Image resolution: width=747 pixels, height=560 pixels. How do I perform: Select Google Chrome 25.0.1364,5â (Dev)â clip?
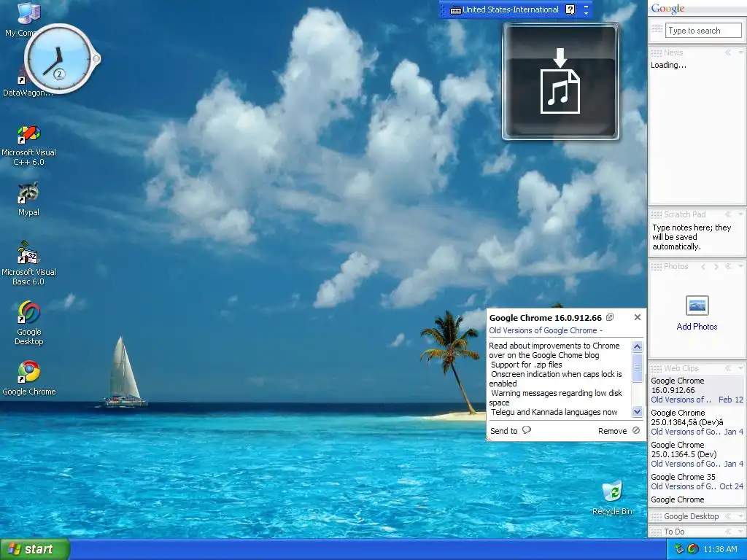point(697,422)
